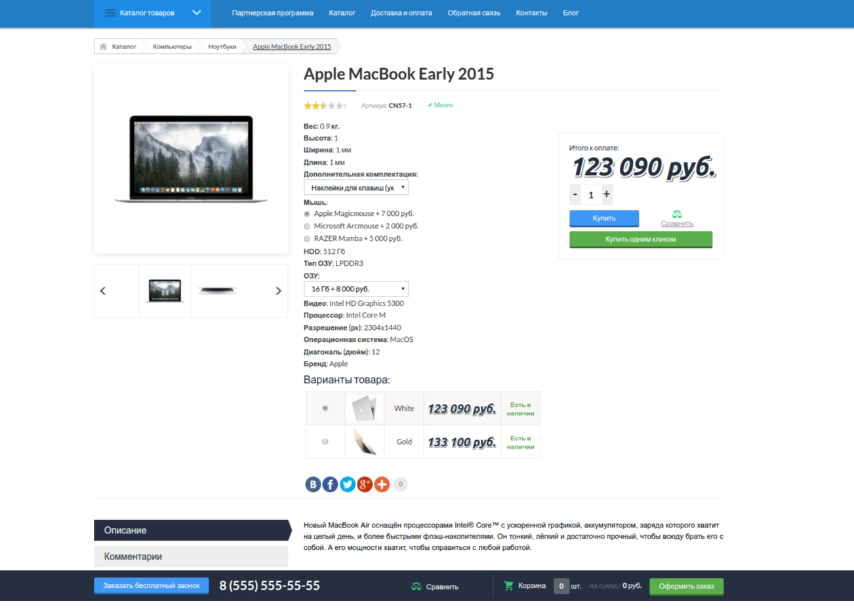The image size is (854, 616).
Task: Click the Gold price 133 100 руб.
Action: [x=462, y=442]
